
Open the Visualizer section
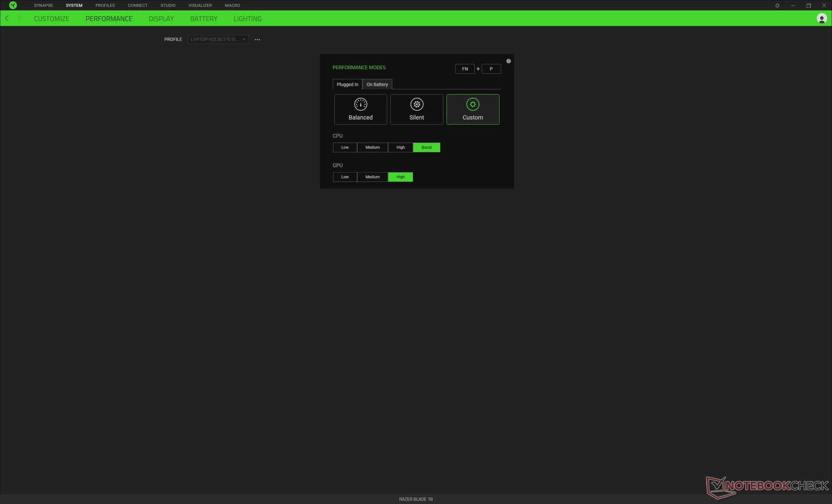point(200,5)
